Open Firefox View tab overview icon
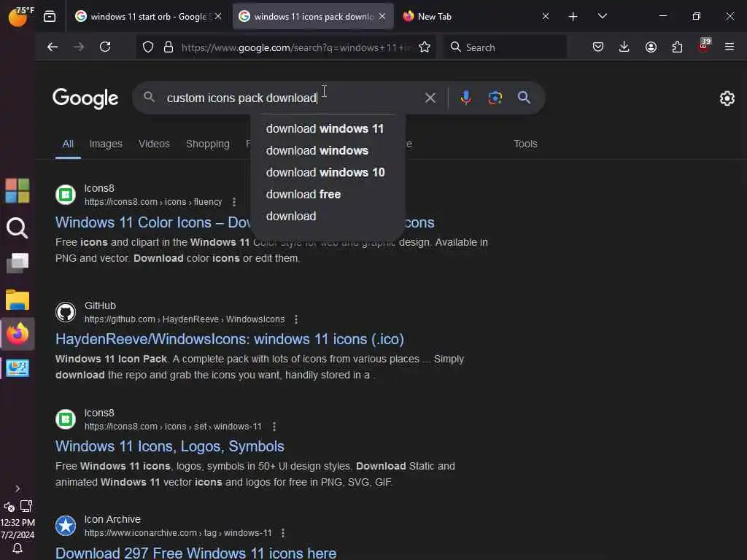The height and width of the screenshot is (560, 747). (x=50, y=17)
